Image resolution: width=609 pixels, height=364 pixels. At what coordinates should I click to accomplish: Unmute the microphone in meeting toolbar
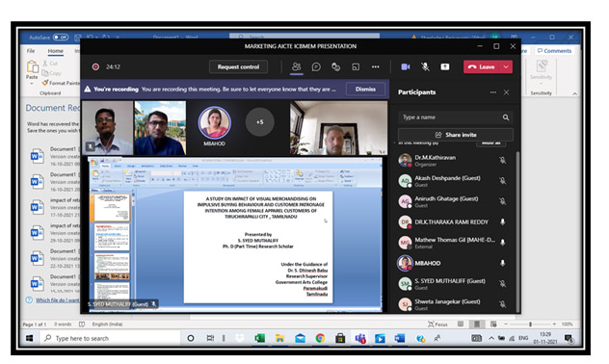(x=425, y=66)
